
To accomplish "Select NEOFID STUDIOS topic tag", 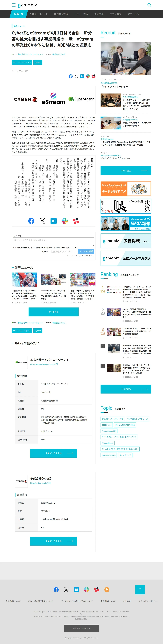I will coord(109,455).
